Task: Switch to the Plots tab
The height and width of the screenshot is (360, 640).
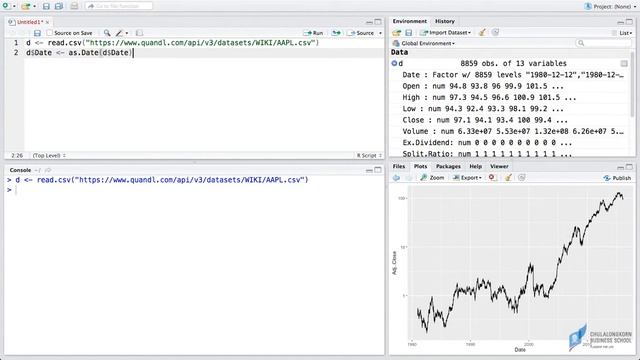Action: pos(420,167)
